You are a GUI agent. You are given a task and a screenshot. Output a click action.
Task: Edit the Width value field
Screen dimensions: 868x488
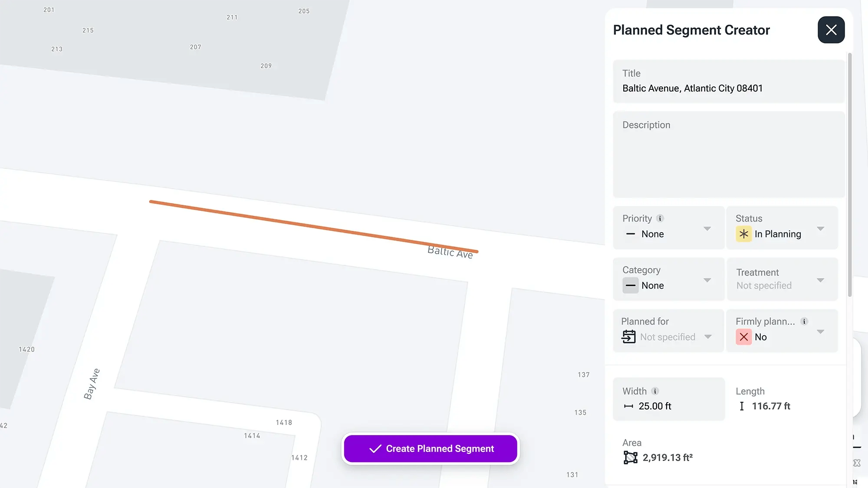[x=668, y=406]
